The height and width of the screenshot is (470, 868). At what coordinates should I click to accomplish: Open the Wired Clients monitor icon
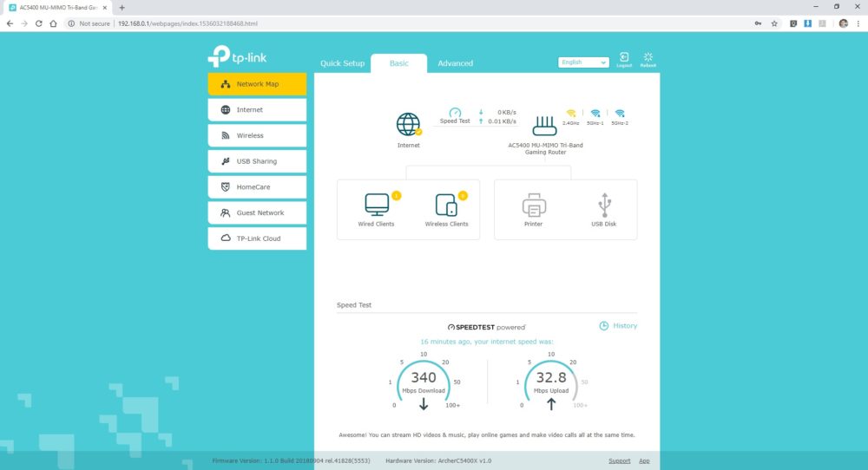click(377, 204)
